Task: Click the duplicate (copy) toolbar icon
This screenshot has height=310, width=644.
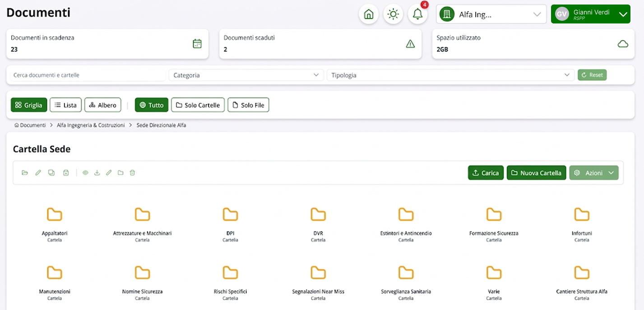Action: [51, 173]
